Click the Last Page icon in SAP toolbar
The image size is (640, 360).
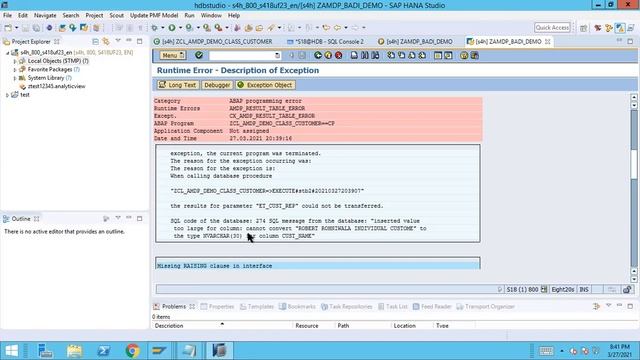(x=422, y=55)
